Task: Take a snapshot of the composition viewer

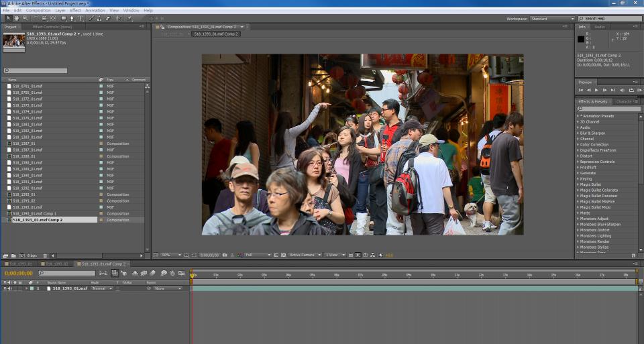Action: click(x=224, y=255)
